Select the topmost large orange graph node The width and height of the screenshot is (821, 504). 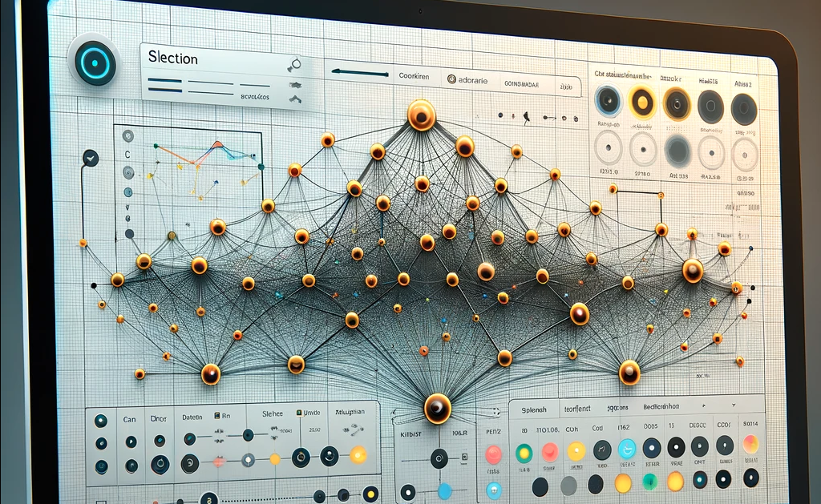click(x=421, y=115)
